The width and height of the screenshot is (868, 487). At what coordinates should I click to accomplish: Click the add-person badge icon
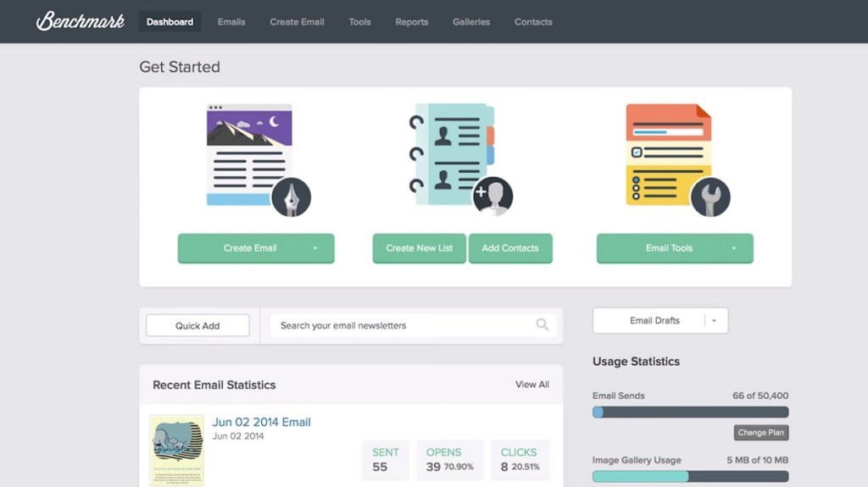coord(492,196)
